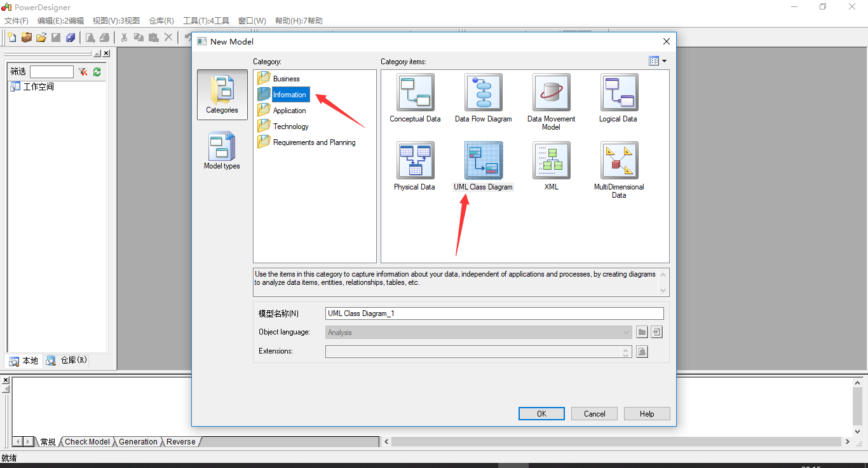Click inside the 模型名称 name field
Image resolution: width=868 pixels, height=468 pixels.
click(494, 313)
